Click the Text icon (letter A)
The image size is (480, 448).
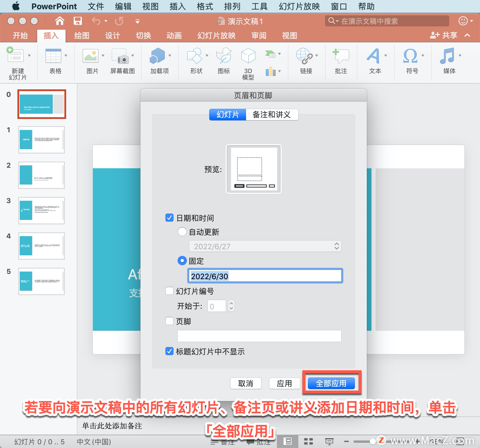tap(373, 56)
